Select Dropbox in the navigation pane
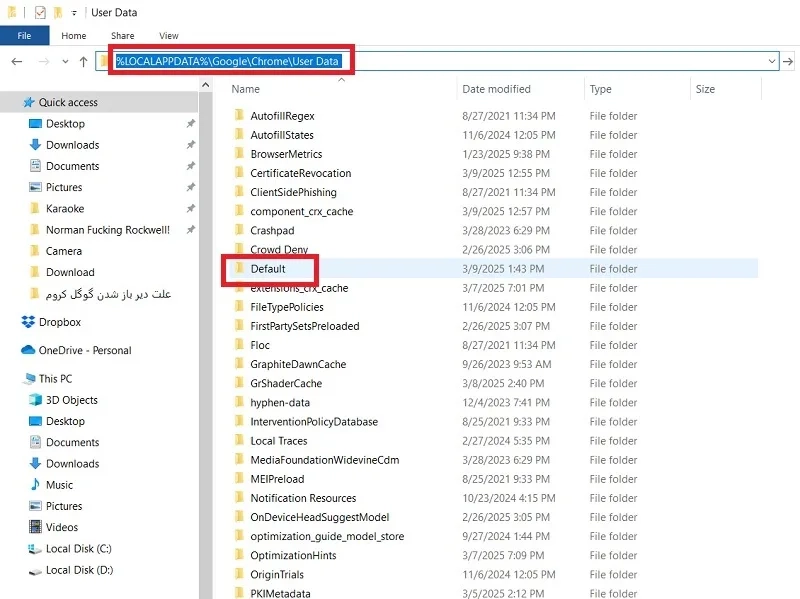The width and height of the screenshot is (800, 599). [60, 322]
